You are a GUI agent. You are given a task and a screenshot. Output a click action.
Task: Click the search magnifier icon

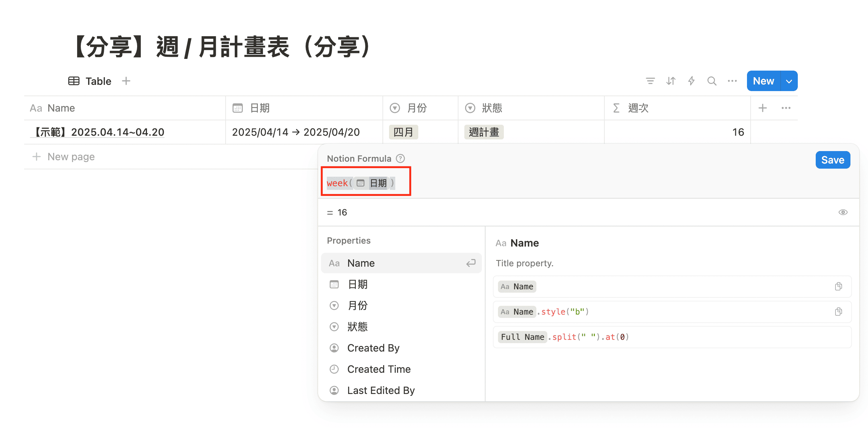click(712, 81)
